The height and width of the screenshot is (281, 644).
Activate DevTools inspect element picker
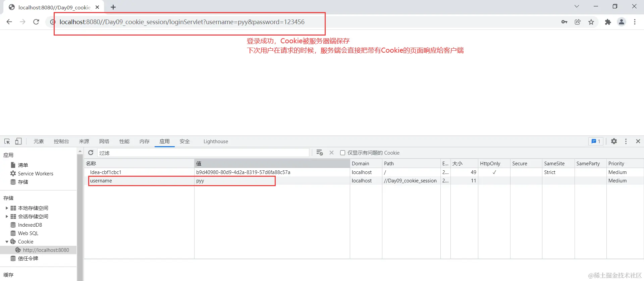[x=7, y=141]
